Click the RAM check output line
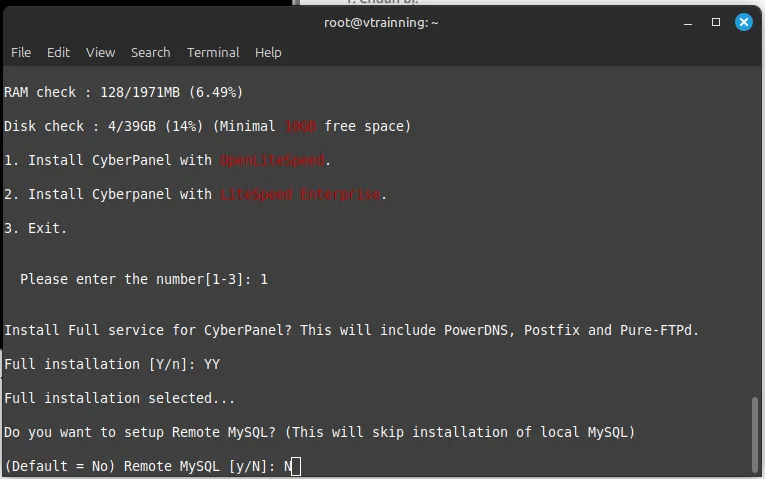Screen dimensions: 765x479 [x=123, y=92]
